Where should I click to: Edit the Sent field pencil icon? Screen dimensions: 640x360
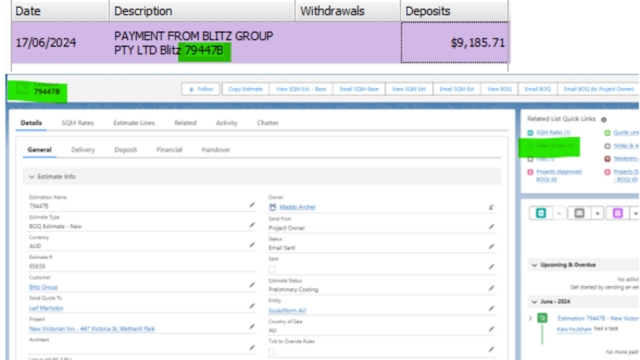pos(491,267)
